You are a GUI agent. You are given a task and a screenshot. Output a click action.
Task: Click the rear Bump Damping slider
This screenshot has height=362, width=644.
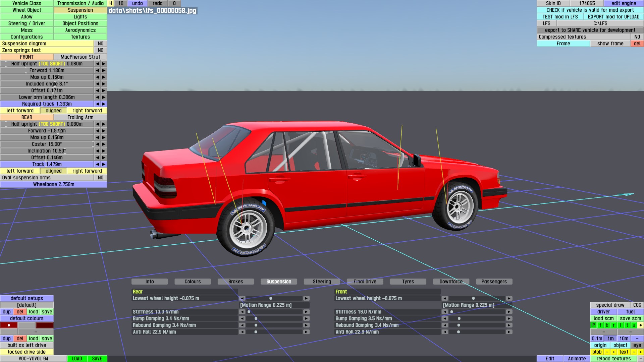click(274, 318)
